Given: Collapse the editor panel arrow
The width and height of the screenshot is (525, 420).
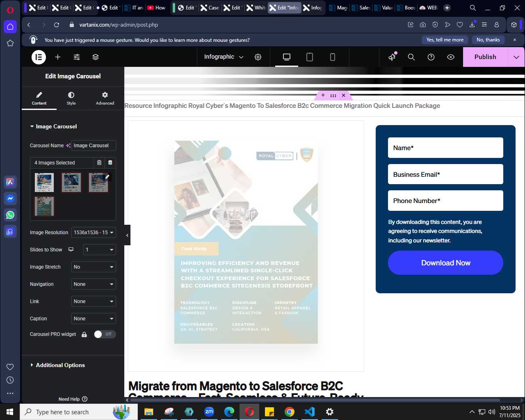Looking at the screenshot, I should pos(127,235).
